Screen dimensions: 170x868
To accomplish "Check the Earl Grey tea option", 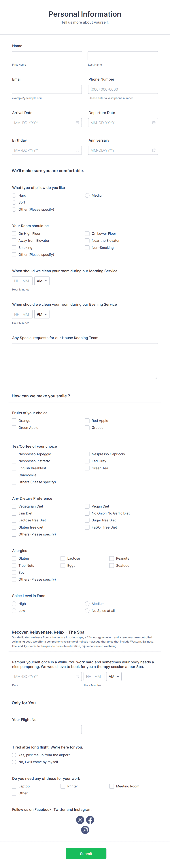I will [x=87, y=461].
